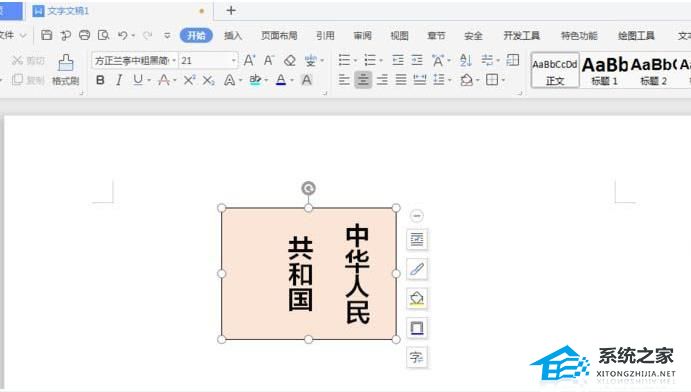Increase font size with A+ icon
This screenshot has width=691, height=392.
coord(249,60)
